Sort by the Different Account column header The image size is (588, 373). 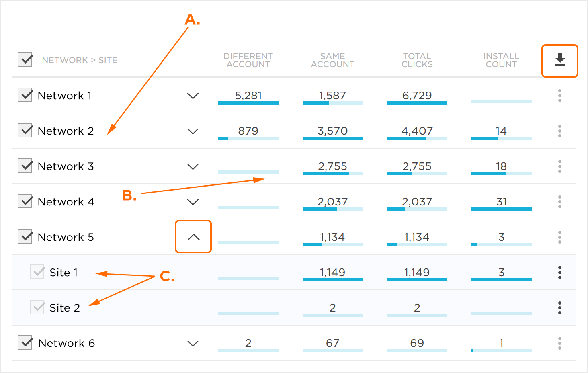[248, 60]
